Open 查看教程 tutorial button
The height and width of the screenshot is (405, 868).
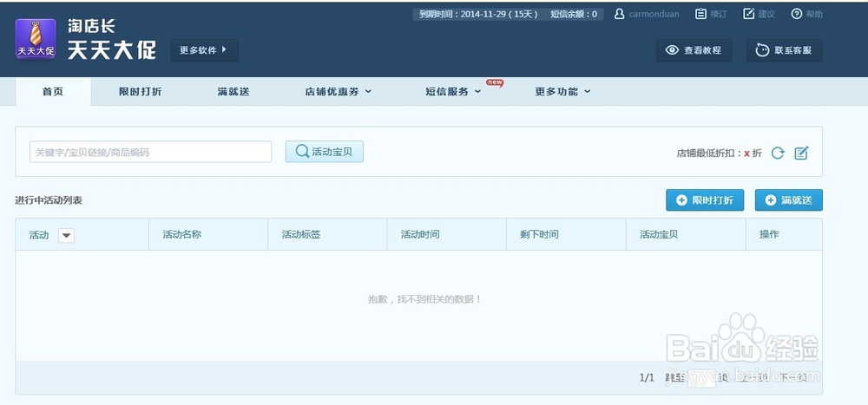[694, 50]
